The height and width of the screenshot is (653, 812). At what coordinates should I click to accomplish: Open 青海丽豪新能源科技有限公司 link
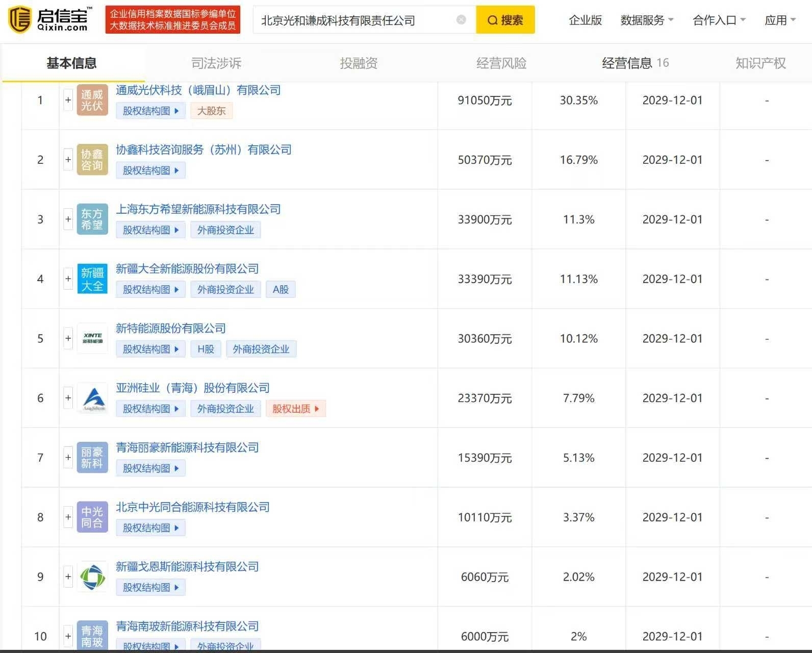point(187,448)
